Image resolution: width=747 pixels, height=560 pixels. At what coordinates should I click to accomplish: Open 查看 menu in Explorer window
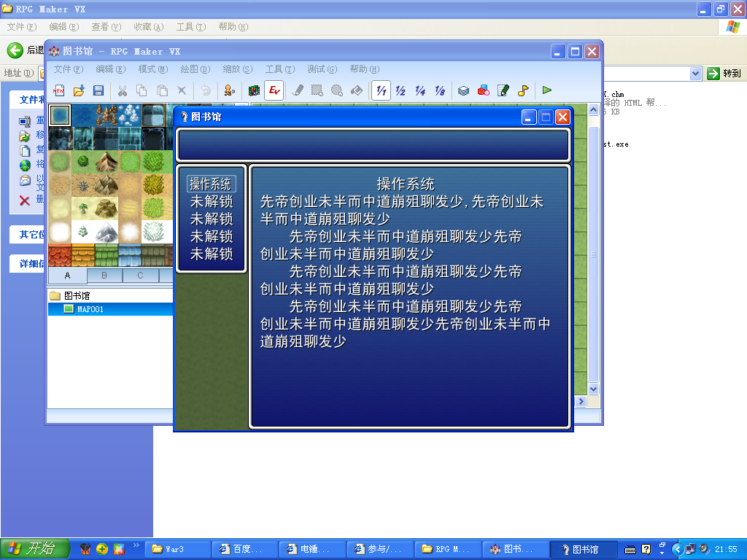tap(107, 27)
